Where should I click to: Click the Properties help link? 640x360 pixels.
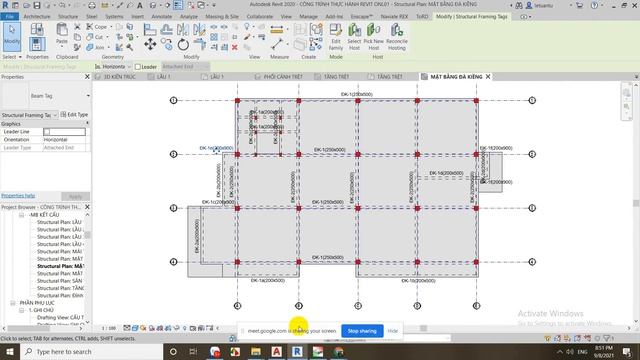pyautogui.click(x=18, y=196)
